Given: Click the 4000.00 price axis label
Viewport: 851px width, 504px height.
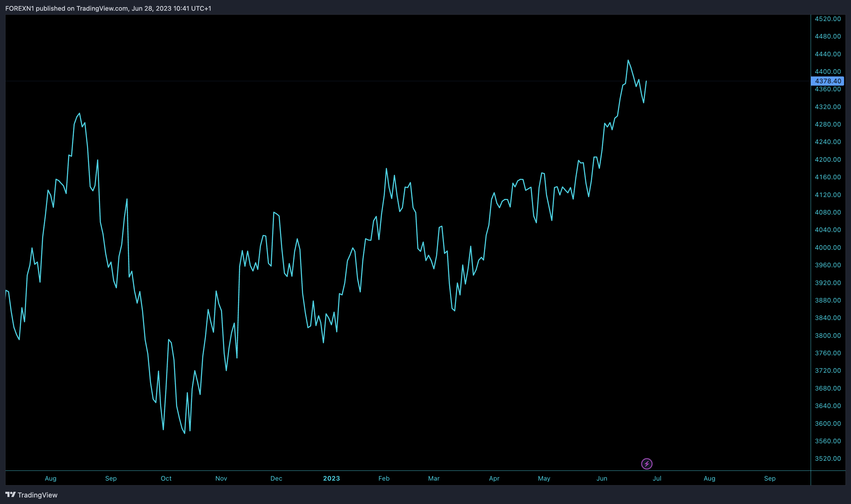Looking at the screenshot, I should point(828,248).
